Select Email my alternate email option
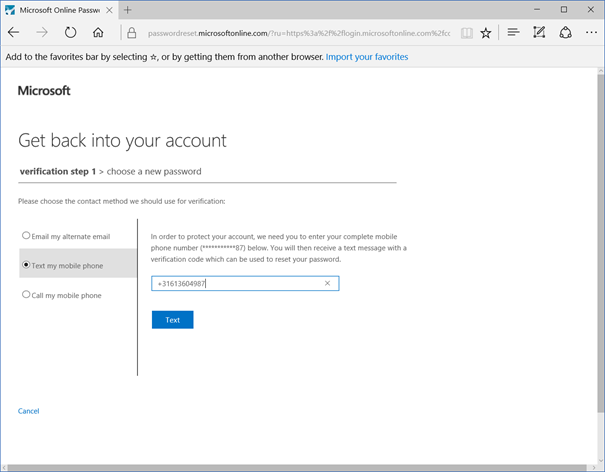Image resolution: width=605 pixels, height=472 pixels. 66,236
